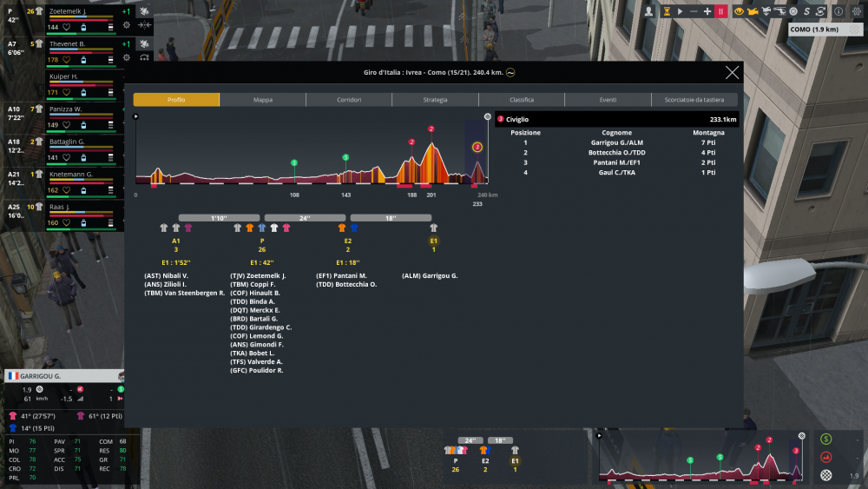The height and width of the screenshot is (489, 868).
Task: Click the camera rotate-cycle icon
Action: coord(820,11)
